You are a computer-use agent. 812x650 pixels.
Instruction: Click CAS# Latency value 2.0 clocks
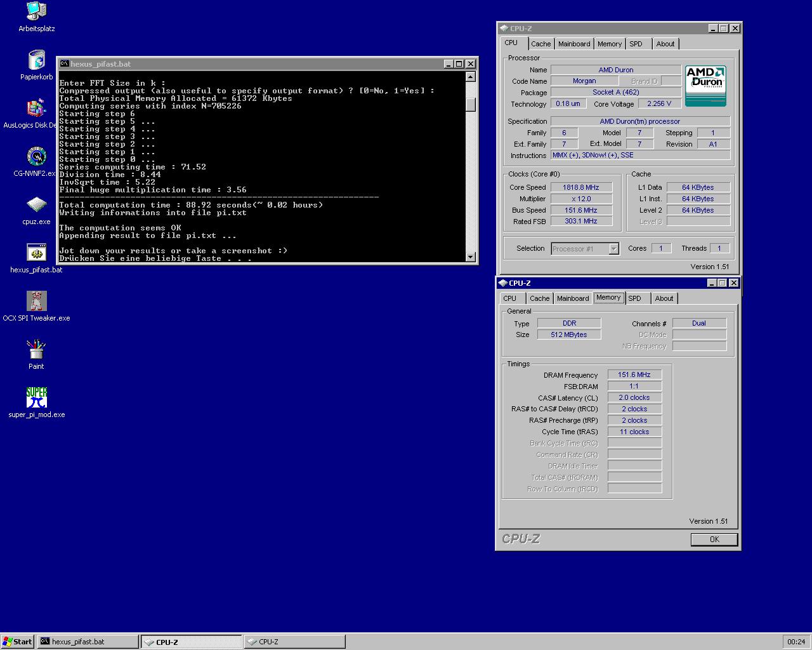pyautogui.click(x=634, y=397)
